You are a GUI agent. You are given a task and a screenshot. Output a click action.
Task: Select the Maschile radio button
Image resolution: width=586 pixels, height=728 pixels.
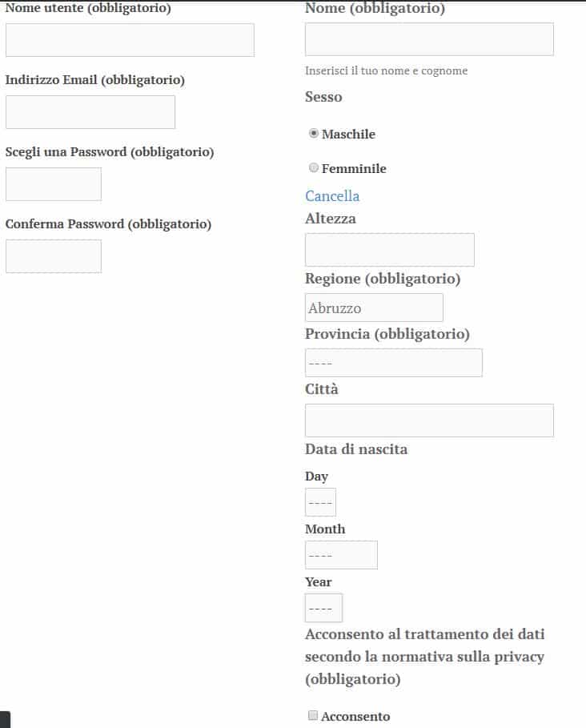click(x=314, y=134)
